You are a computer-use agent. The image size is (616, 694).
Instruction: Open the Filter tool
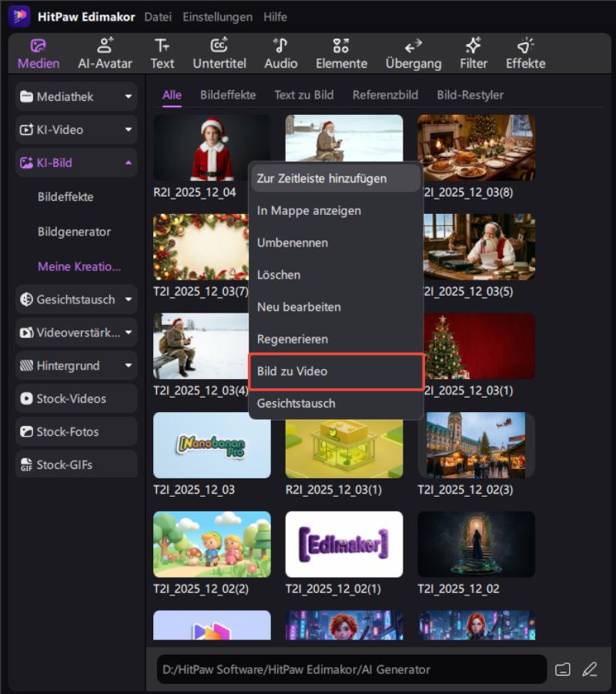click(474, 53)
